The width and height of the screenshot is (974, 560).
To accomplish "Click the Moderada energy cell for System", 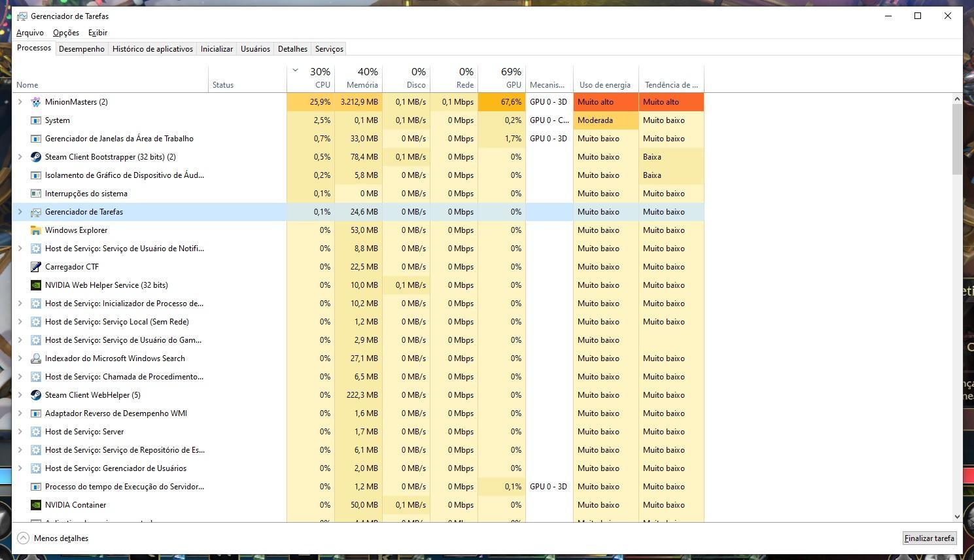I will pos(606,120).
